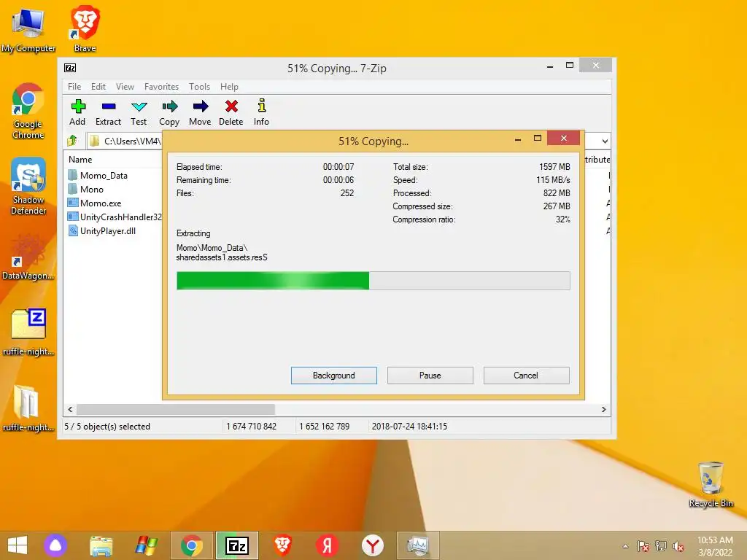Select the ruffle-night zip archive on desktop

[x=28, y=332]
